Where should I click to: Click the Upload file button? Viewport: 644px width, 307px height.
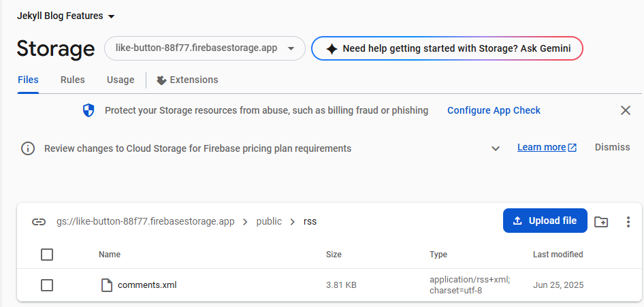tap(545, 221)
